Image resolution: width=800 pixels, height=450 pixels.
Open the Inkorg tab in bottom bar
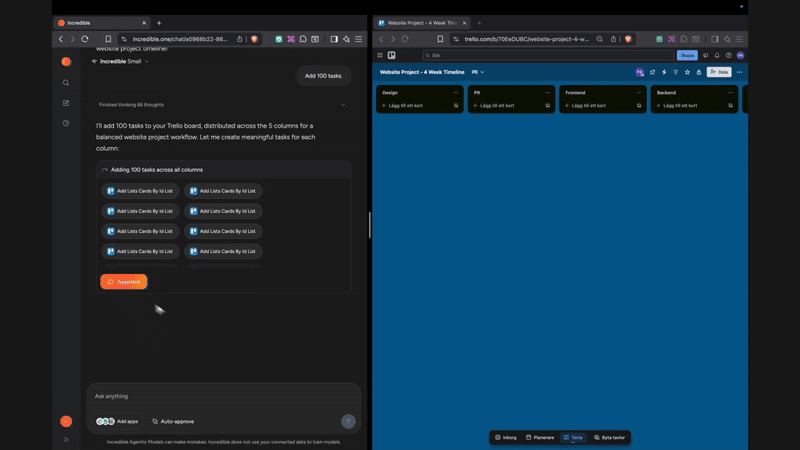point(506,438)
